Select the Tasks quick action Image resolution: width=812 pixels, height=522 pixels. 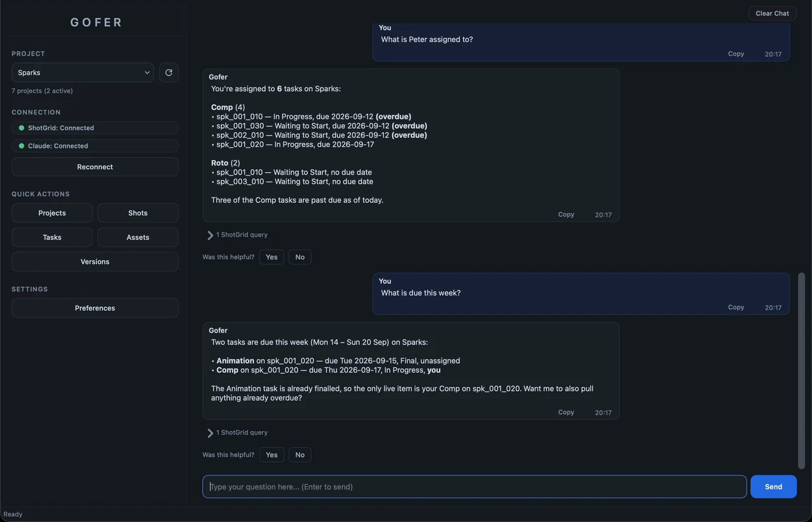(x=52, y=237)
